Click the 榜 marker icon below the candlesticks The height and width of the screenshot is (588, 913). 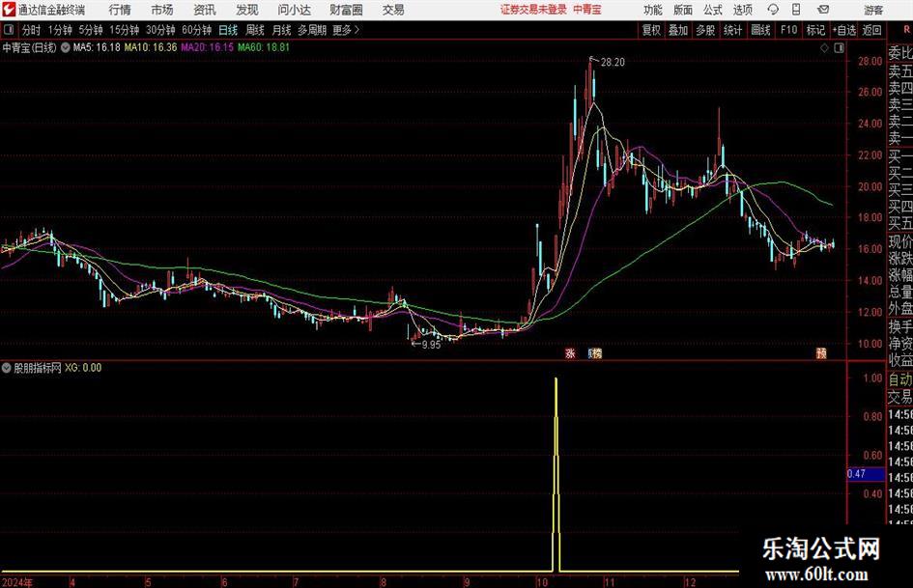click(595, 353)
